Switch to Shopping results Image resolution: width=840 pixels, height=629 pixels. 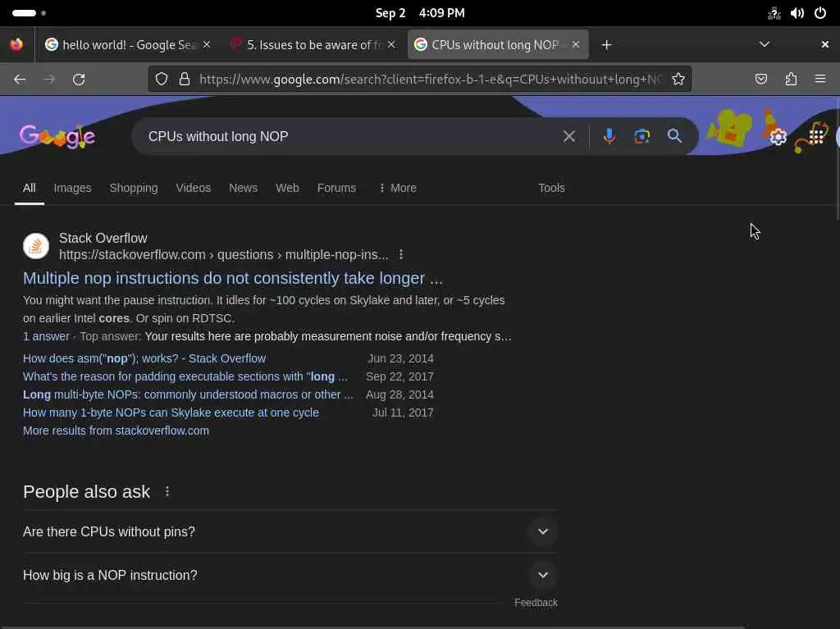(x=134, y=188)
